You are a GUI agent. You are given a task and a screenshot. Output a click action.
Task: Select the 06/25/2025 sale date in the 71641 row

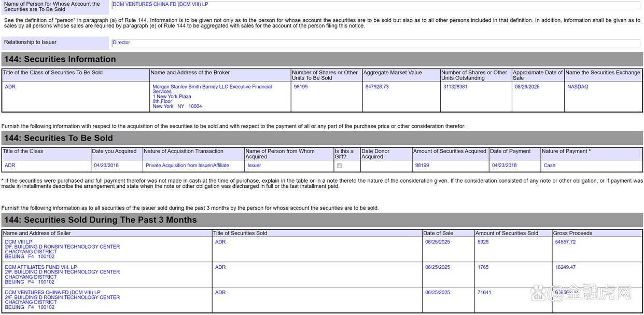click(438, 292)
